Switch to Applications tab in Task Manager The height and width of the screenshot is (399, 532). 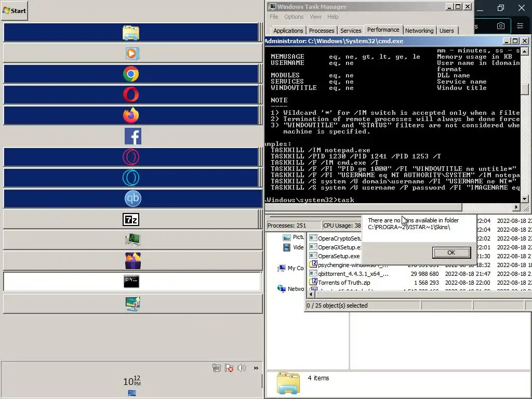pyautogui.click(x=288, y=31)
